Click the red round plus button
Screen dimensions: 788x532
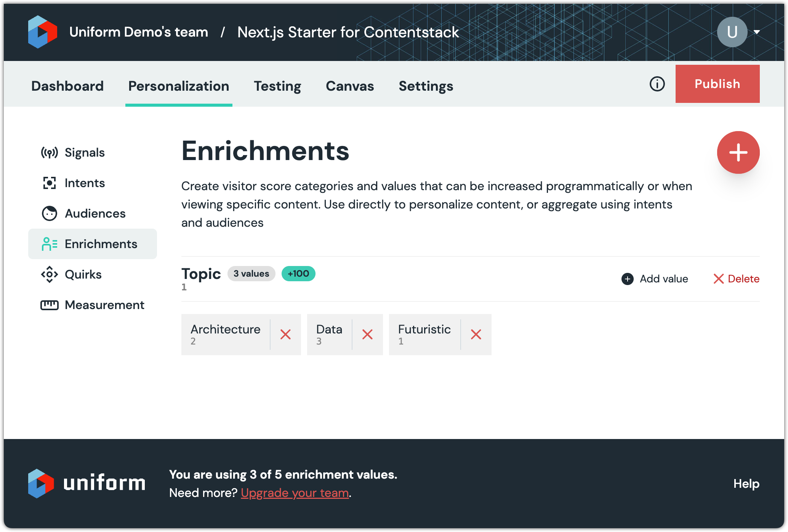point(738,152)
